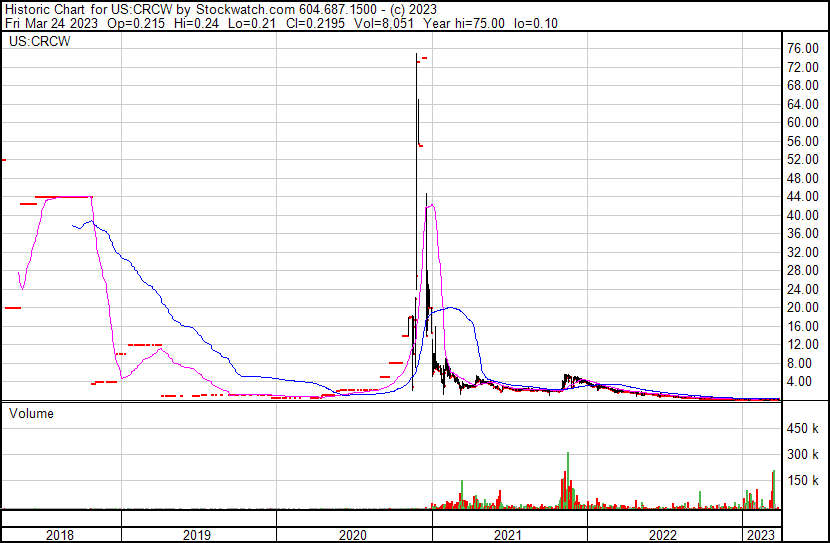Select the 2022 year label on time axis
This screenshot has width=830, height=543.
click(x=663, y=535)
